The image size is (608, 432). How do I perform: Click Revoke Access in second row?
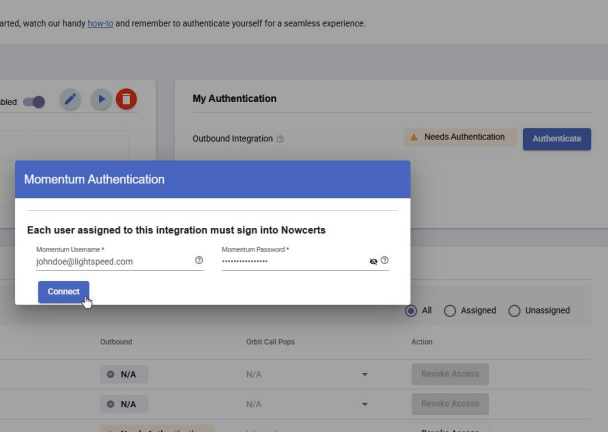tap(450, 404)
